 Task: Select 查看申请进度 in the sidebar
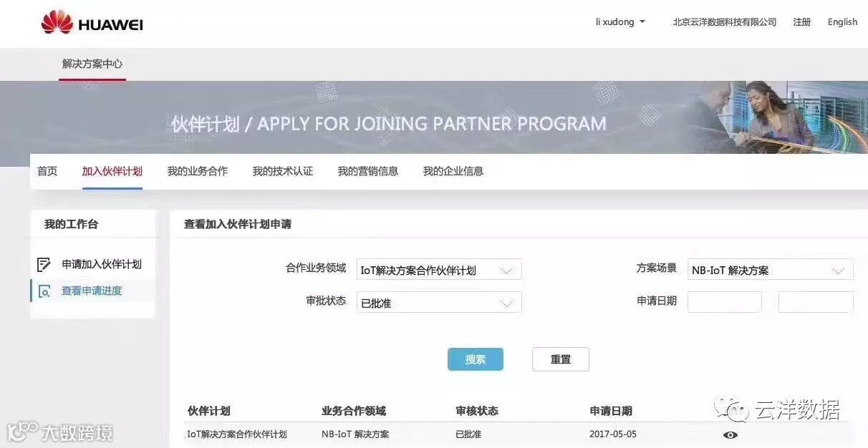click(92, 291)
